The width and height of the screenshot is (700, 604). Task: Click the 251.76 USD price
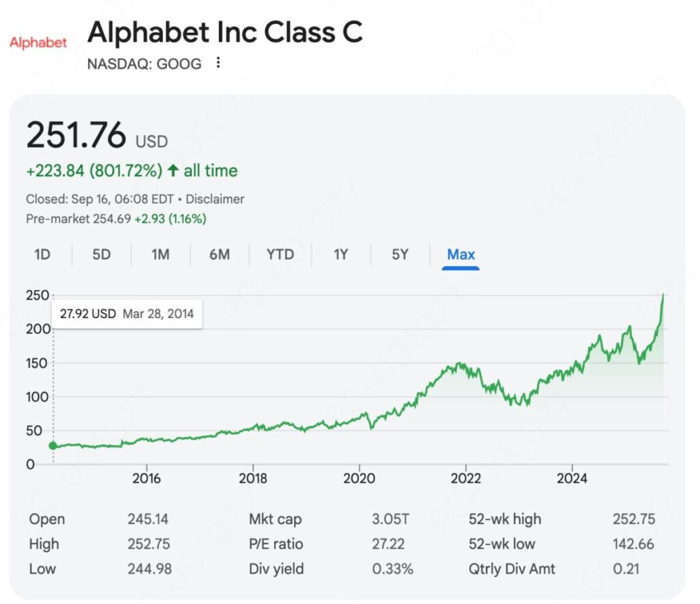coord(96,135)
